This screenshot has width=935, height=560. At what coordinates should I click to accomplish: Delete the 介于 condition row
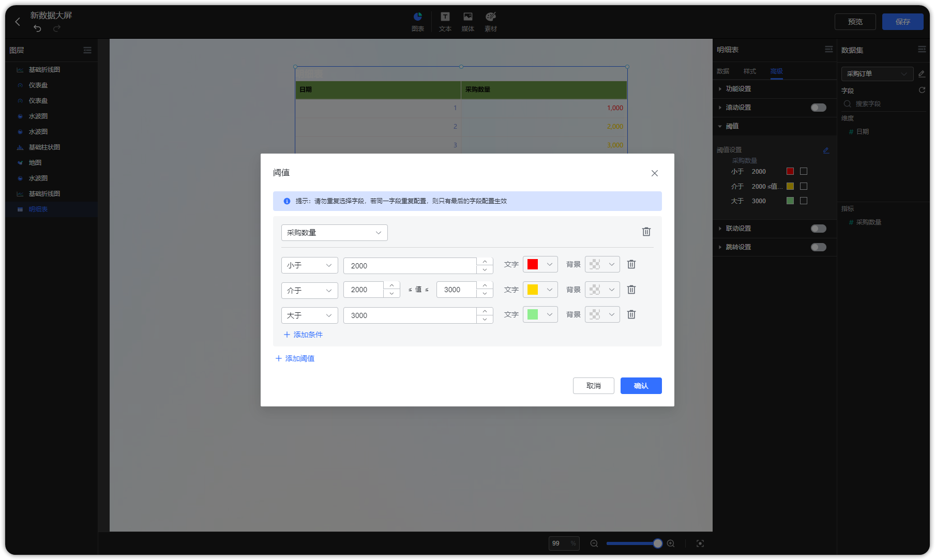(631, 290)
